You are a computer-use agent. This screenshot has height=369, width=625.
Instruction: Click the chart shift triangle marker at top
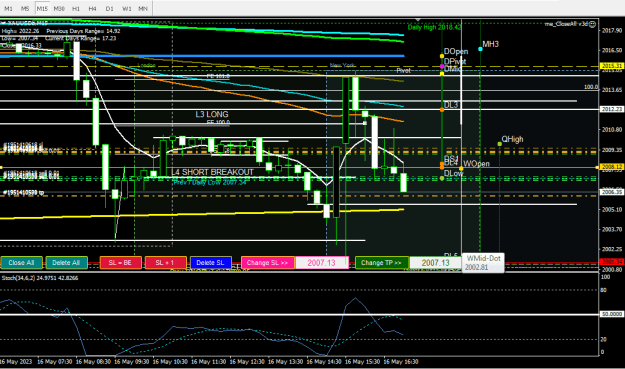pyautogui.click(x=418, y=20)
